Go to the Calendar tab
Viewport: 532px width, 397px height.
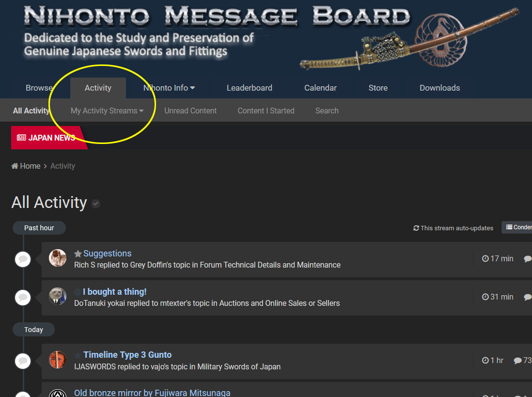(x=320, y=88)
